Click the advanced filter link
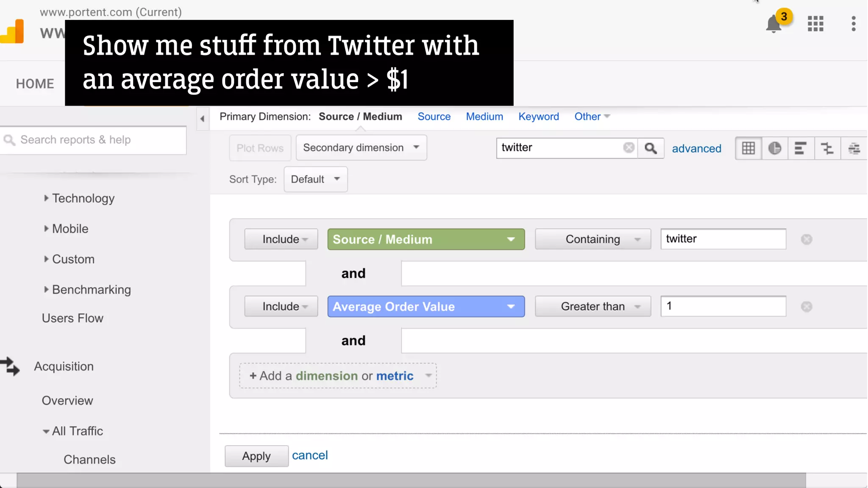 point(697,148)
